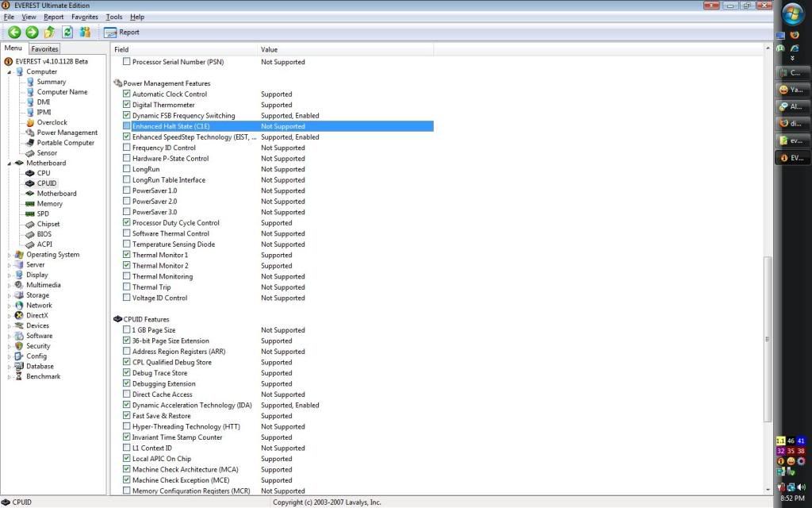Toggle the Frequency ID Control checkbox
The image size is (812, 508).
click(x=126, y=148)
